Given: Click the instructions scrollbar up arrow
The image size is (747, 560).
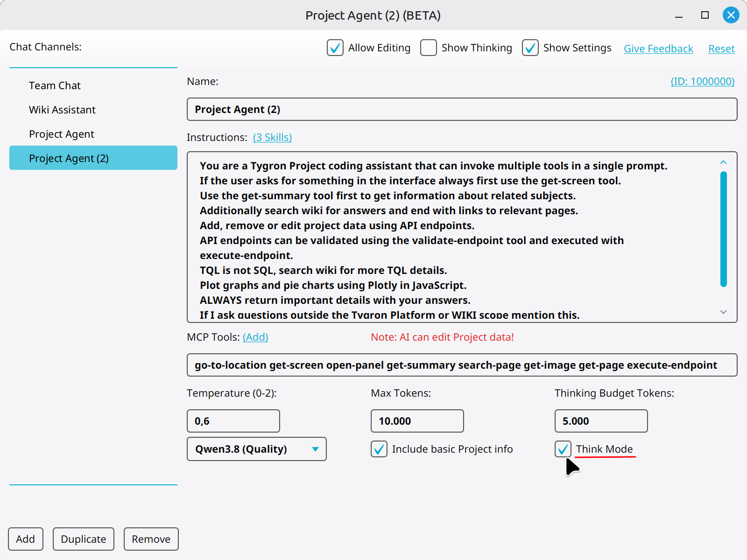Looking at the screenshot, I should (723, 162).
